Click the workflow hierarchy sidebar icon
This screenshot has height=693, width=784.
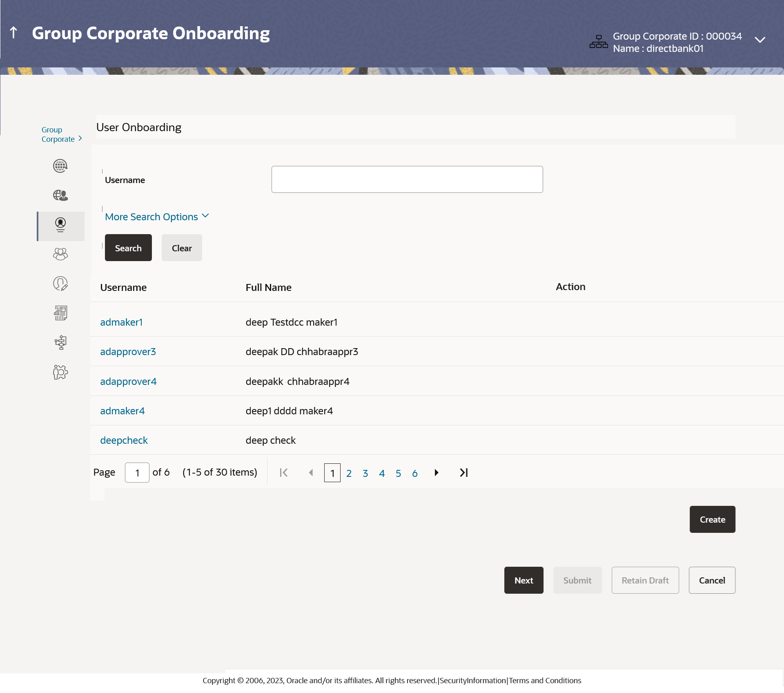coord(60,342)
